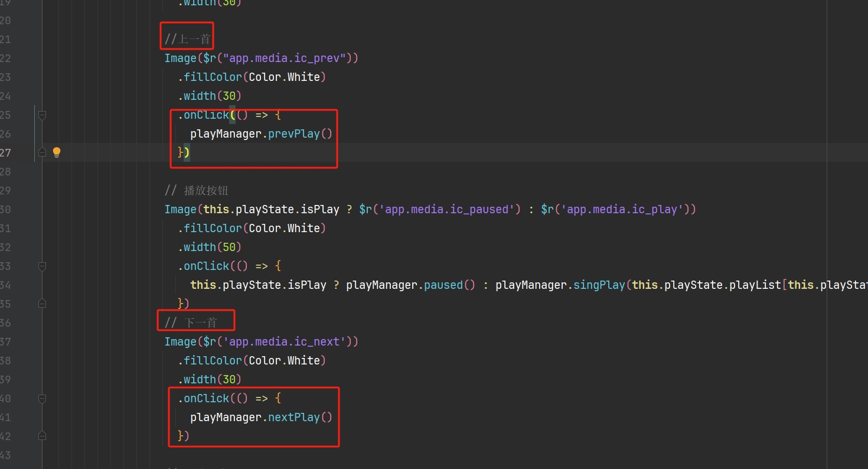Click the width value 50
Image resolution: width=868 pixels, height=469 pixels.
click(229, 247)
